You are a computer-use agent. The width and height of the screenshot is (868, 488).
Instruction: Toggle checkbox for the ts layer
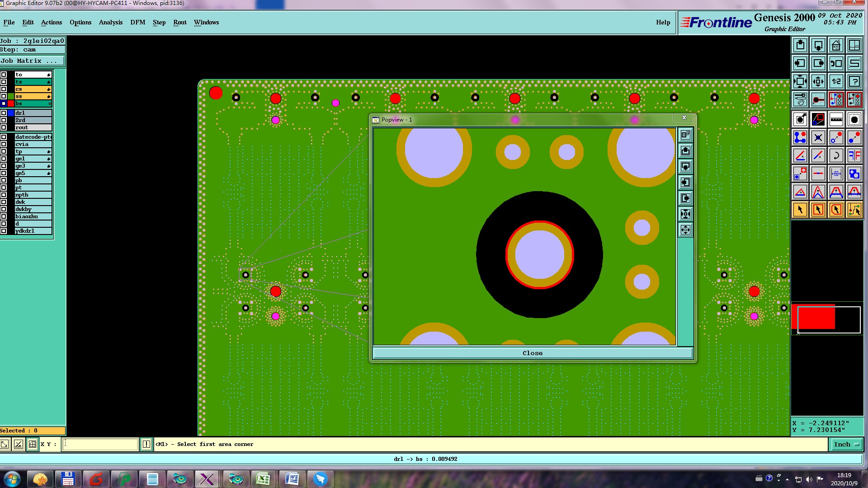[x=4, y=82]
